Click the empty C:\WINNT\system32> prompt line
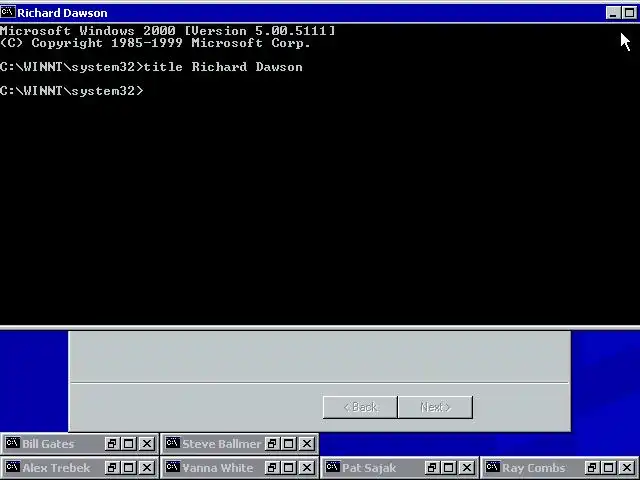Viewport: 640px width, 480px height. tap(72, 91)
